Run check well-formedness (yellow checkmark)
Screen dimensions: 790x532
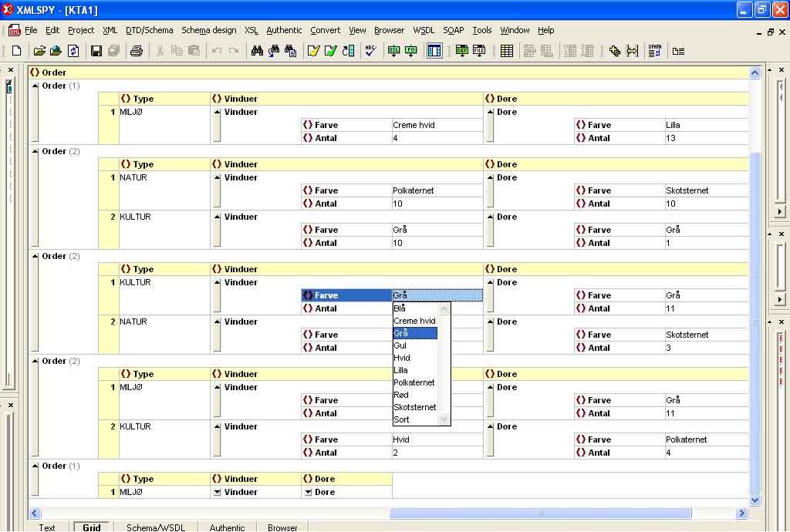click(313, 51)
